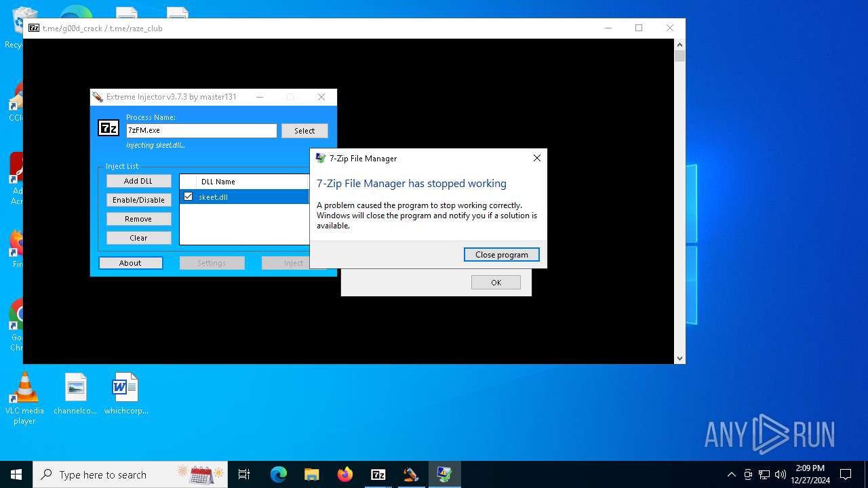The image size is (868, 488).
Task: Open Windows Start menu
Action: pos(16,474)
